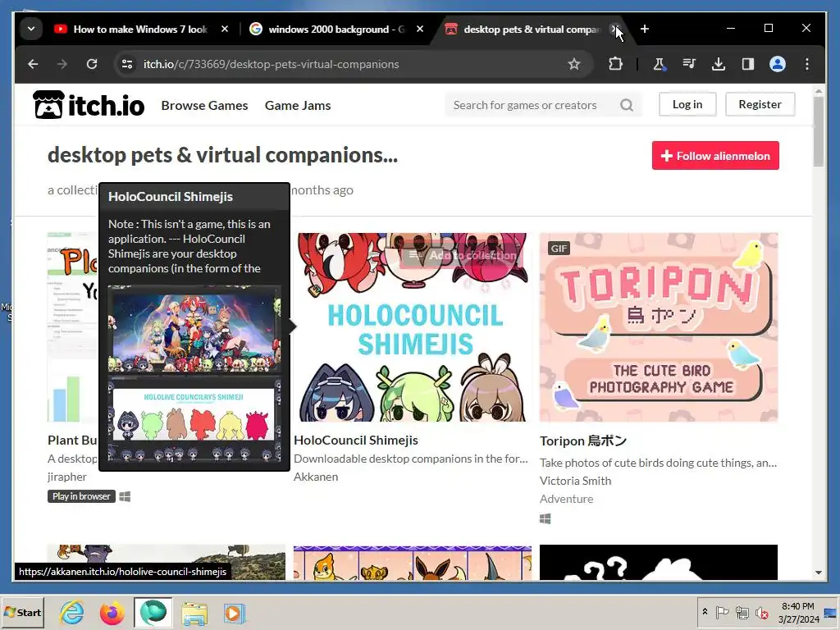840x630 pixels.
Task: Open Chrome three-dot menu
Action: click(x=807, y=64)
